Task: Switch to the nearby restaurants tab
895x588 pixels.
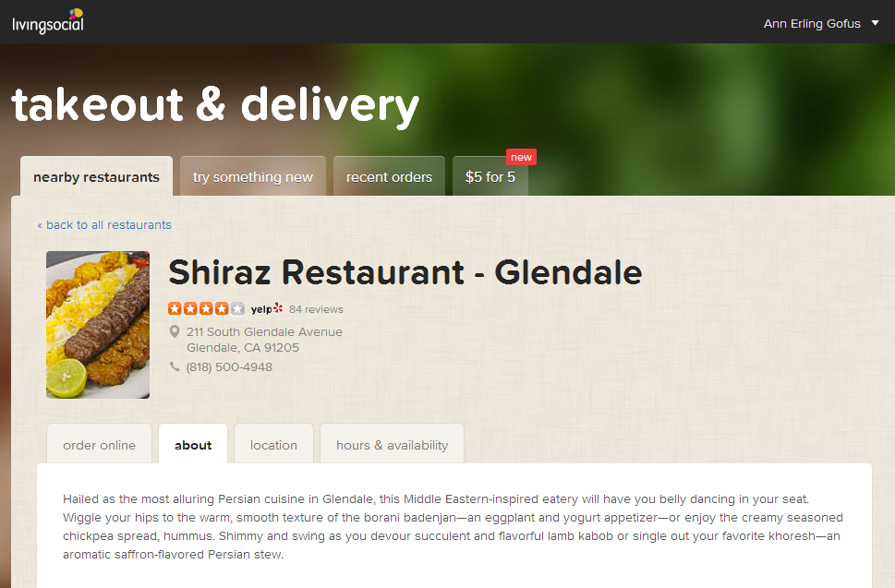Action: pos(96,177)
